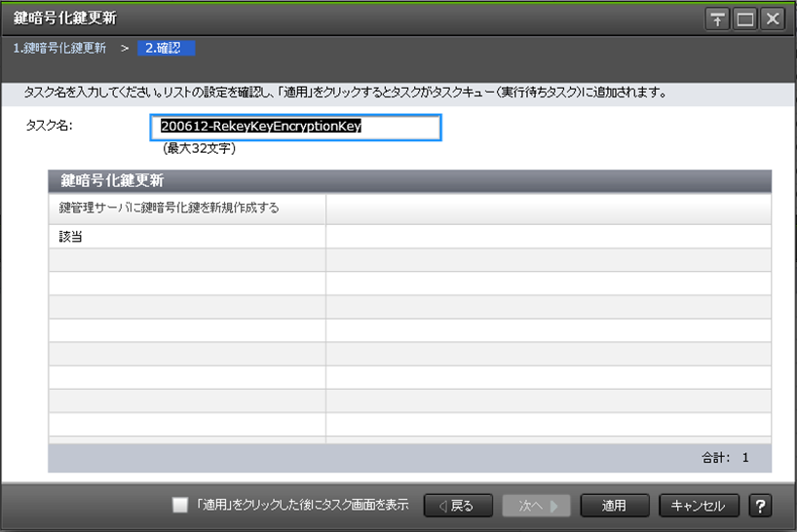Click the タスク名: label
Screen dimensions: 797x532
(x=50, y=126)
